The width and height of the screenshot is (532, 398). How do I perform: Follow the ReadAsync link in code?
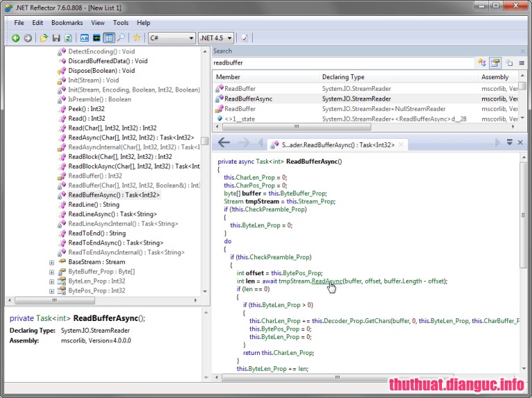point(327,282)
